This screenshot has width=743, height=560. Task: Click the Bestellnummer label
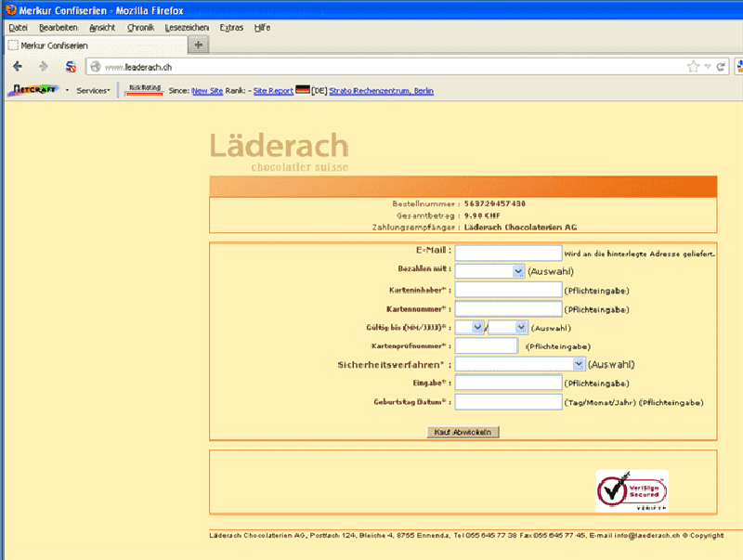(x=426, y=203)
